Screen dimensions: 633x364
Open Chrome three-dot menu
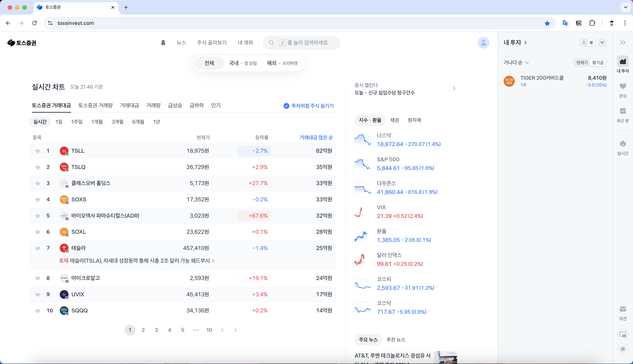(625, 23)
